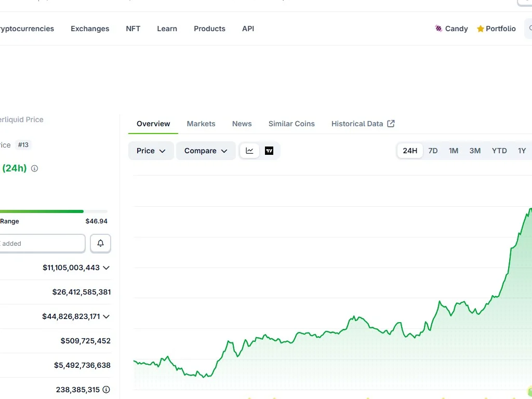Image resolution: width=532 pixels, height=399 pixels.
Task: Click the $26,412,585,381 value
Action: coord(82,292)
